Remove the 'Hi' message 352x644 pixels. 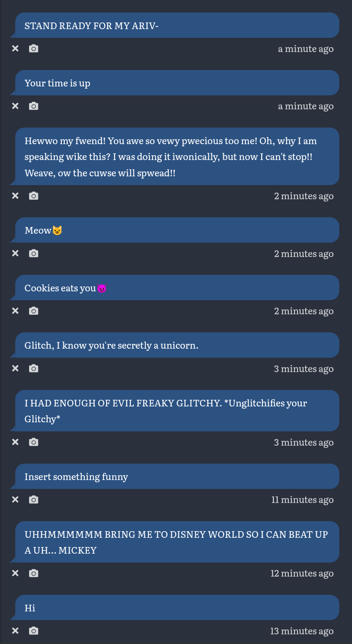(15, 631)
